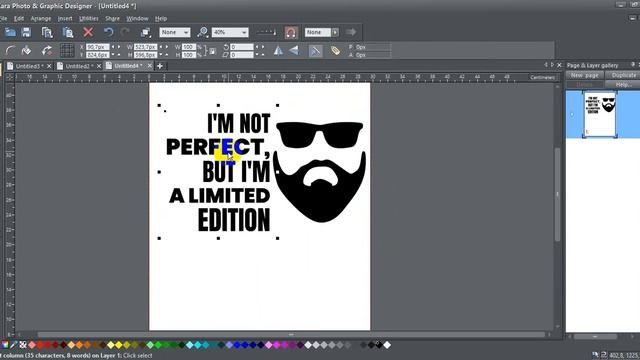The image size is (640, 360).
Task: Open the Utilities menu
Action: (x=89, y=18)
